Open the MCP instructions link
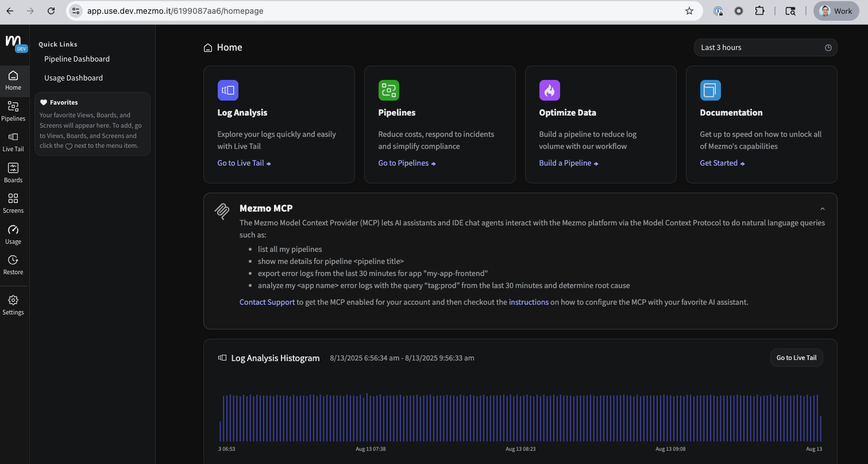This screenshot has height=464, width=868. pos(528,302)
